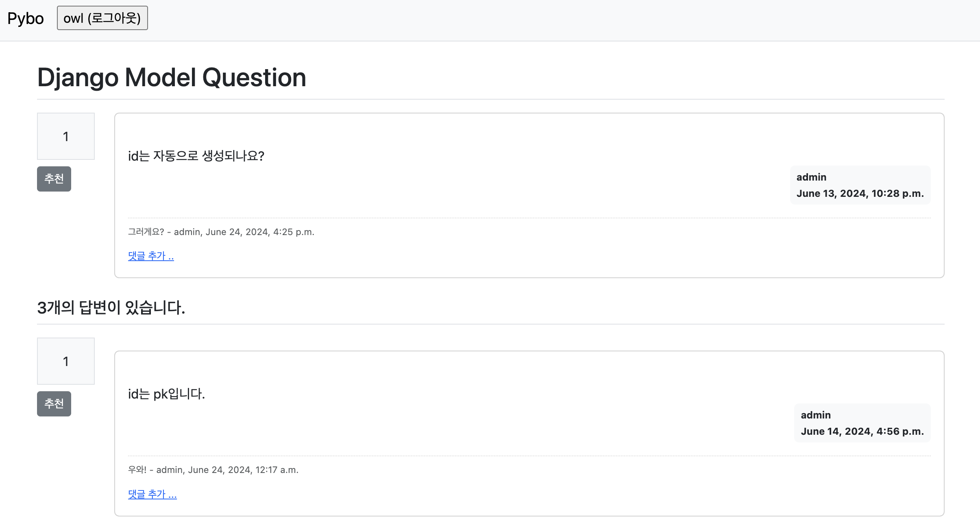Click the June 14, 2024 answer date
980x523 pixels.
862,431
